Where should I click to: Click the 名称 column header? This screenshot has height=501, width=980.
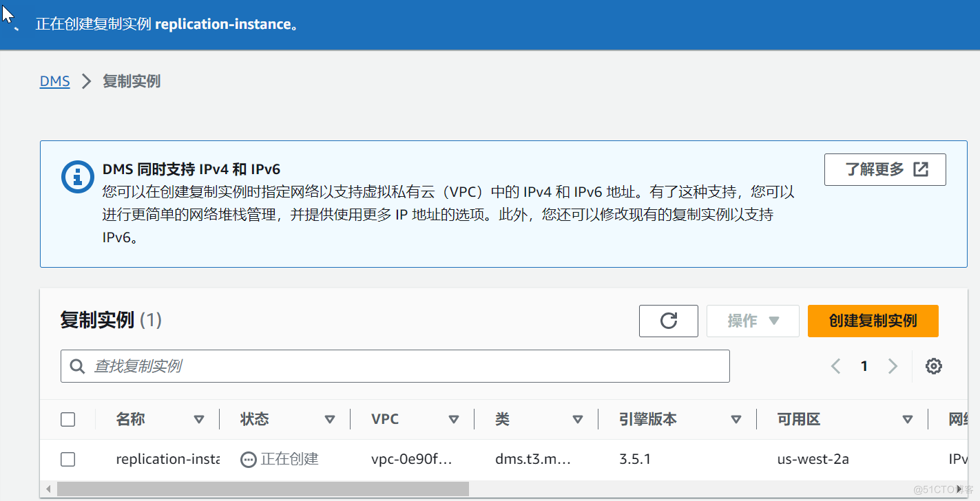[x=131, y=419]
